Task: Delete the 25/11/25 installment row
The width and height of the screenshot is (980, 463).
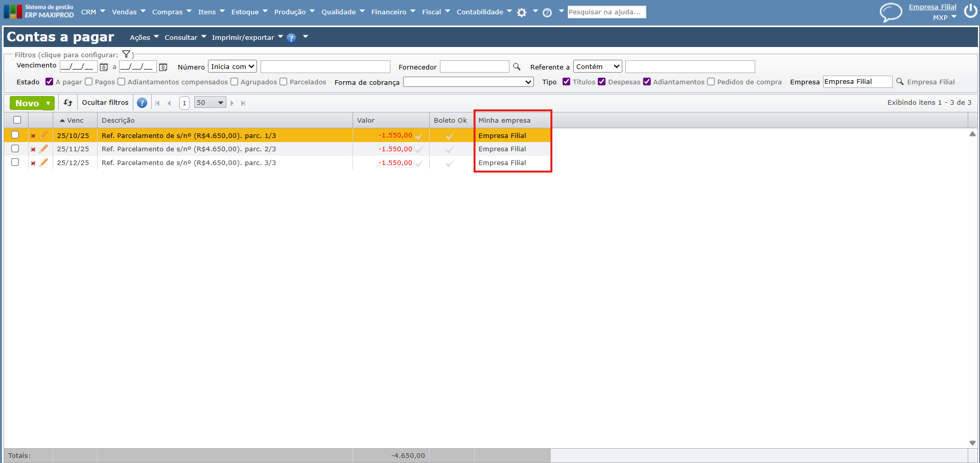Action: (33, 150)
